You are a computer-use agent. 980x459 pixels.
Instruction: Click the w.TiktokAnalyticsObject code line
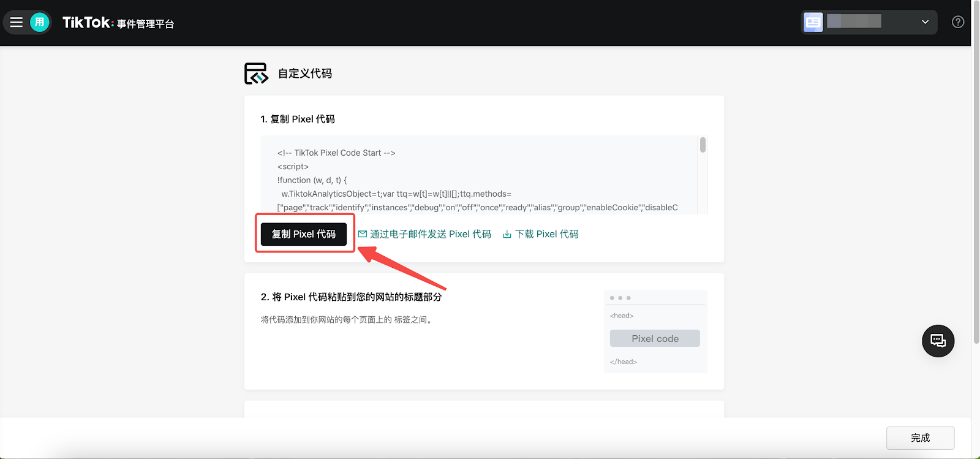pyautogui.click(x=396, y=194)
